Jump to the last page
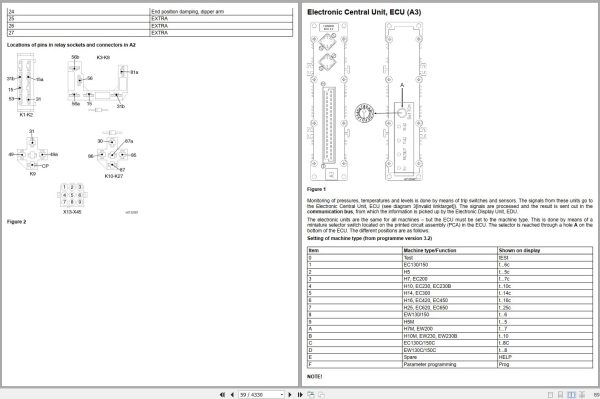The height and width of the screenshot is (399, 600). 300,394
